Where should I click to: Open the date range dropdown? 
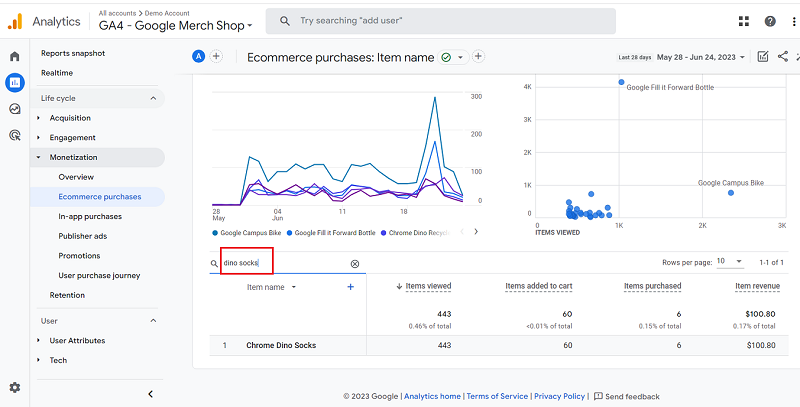coord(744,58)
